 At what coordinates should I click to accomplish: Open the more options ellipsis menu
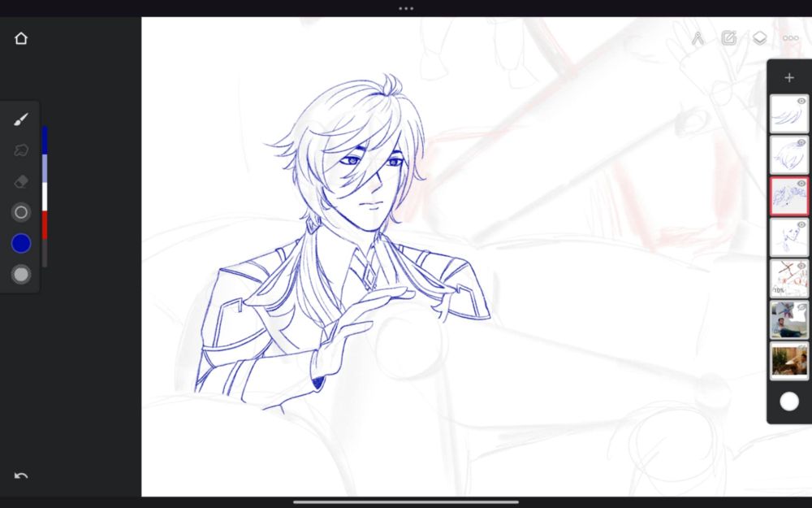pyautogui.click(x=790, y=38)
